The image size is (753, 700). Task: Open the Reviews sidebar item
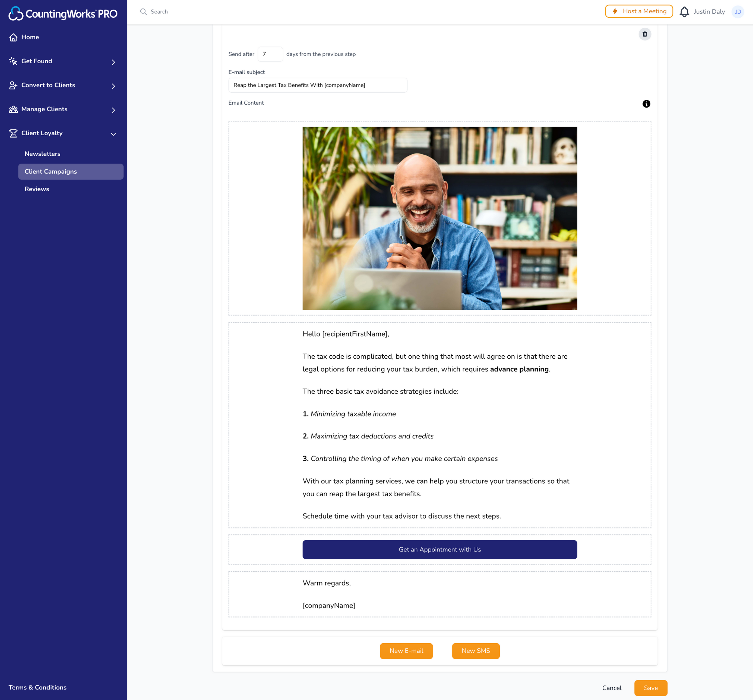pyautogui.click(x=37, y=189)
